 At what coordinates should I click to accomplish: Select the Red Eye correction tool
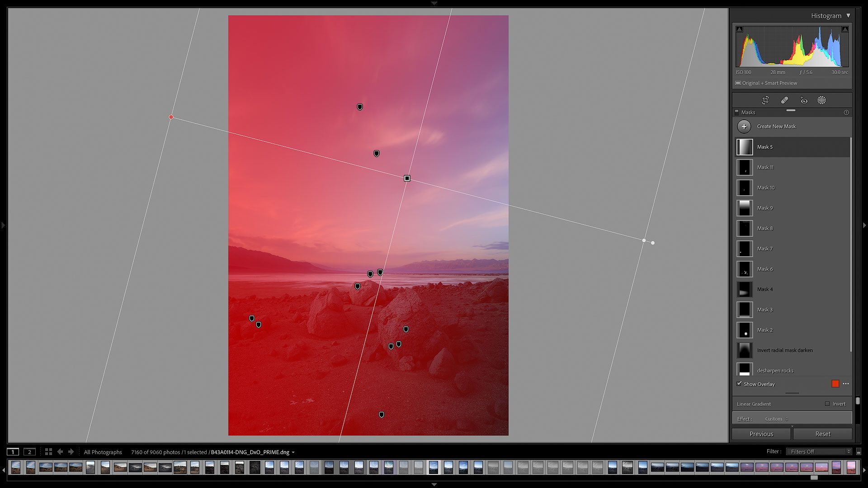point(803,100)
